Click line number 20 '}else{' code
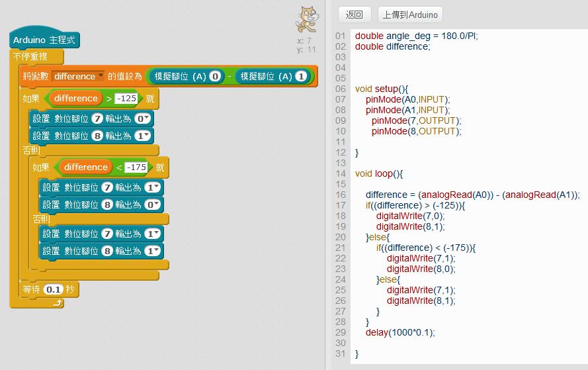The width and height of the screenshot is (588, 370). tap(378, 237)
